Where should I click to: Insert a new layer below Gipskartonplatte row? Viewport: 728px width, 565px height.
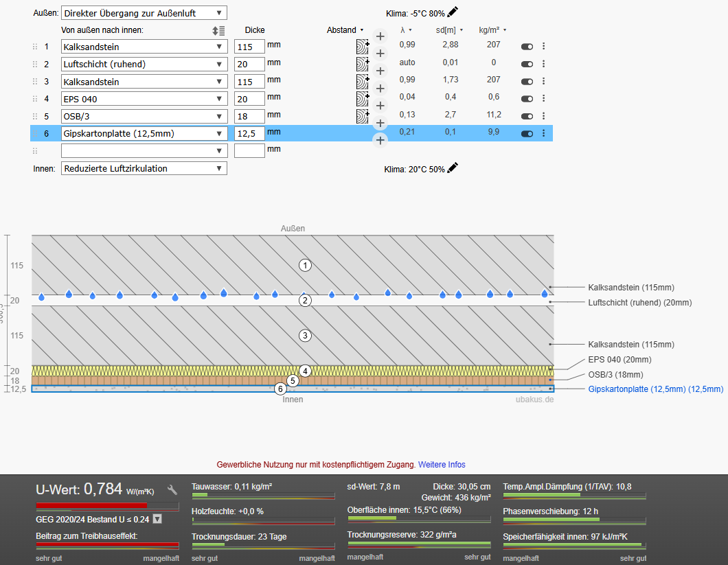380,140
